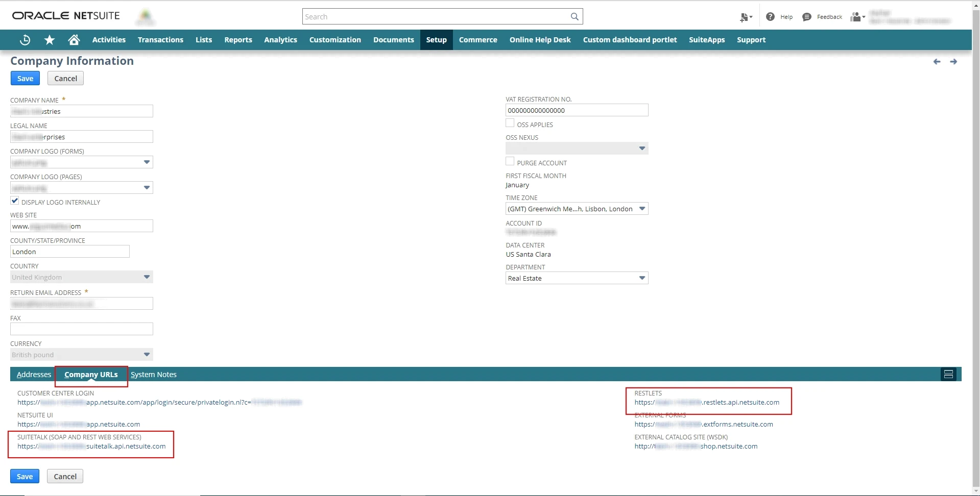Click the top Cancel button
This screenshot has width=980, height=496.
tap(66, 79)
